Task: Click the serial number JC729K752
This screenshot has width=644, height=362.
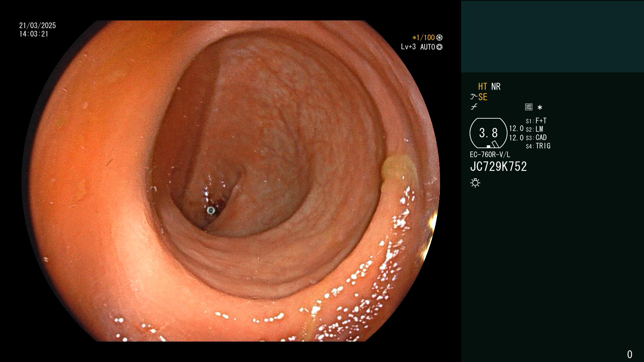Action: click(x=498, y=167)
